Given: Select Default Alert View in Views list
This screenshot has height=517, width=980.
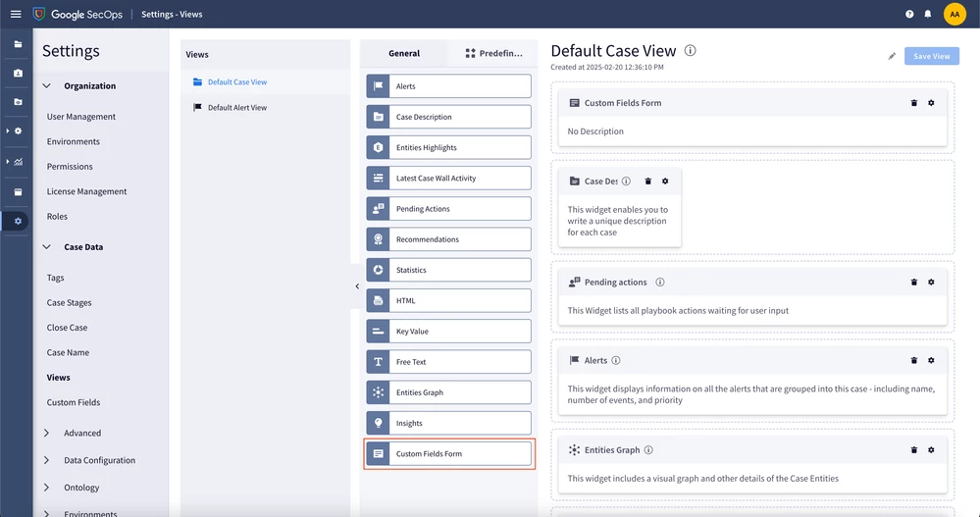Looking at the screenshot, I should (x=266, y=108).
